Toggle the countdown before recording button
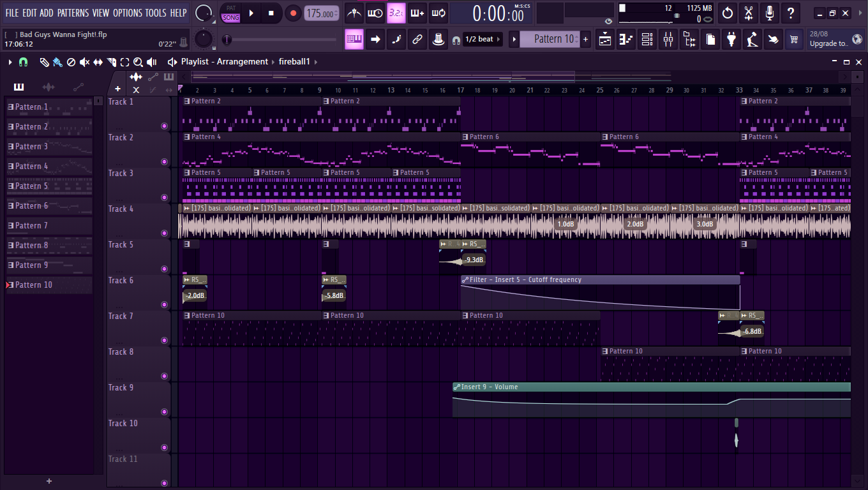868x490 pixels. click(x=396, y=13)
